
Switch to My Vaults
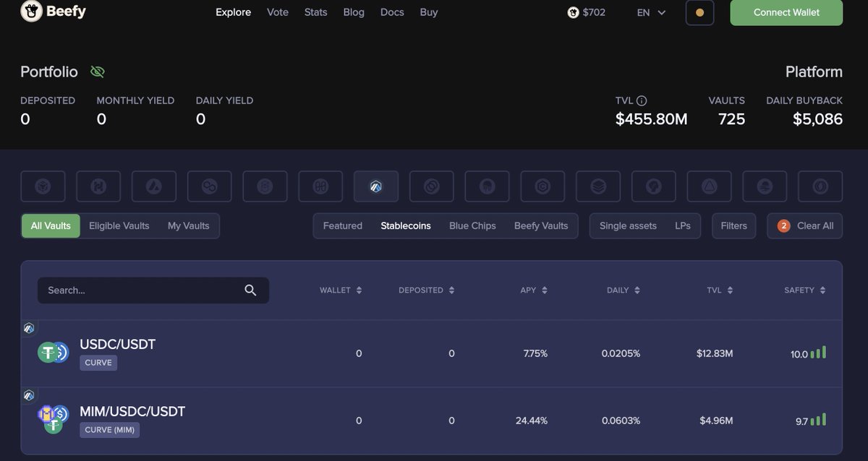(x=189, y=225)
